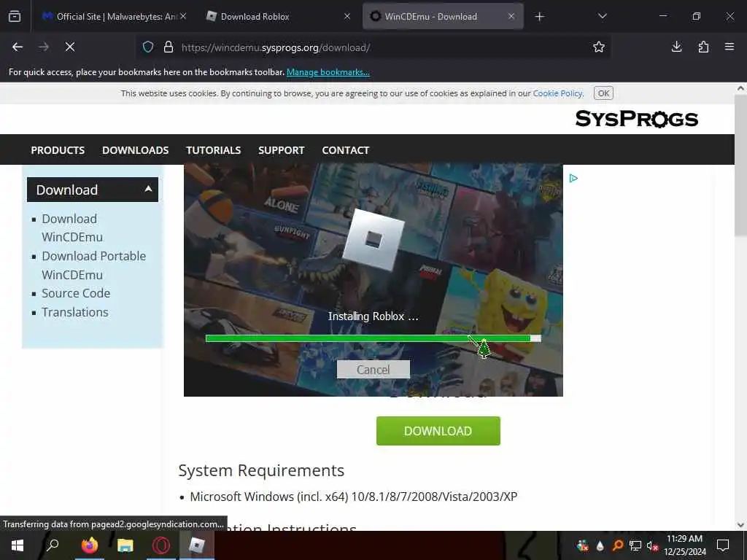Open the orange magnifier tray icon

618,545
